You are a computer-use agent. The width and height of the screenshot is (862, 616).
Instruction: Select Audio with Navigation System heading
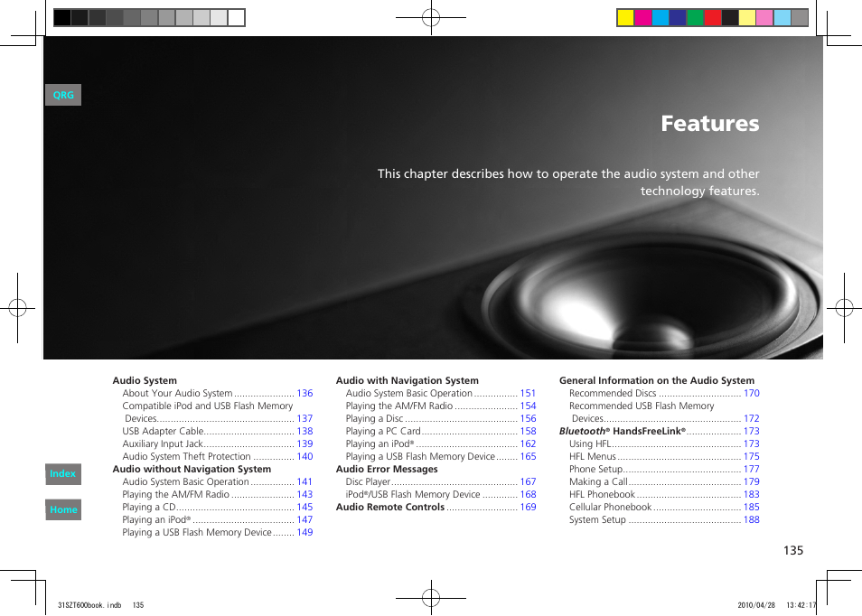408,380
